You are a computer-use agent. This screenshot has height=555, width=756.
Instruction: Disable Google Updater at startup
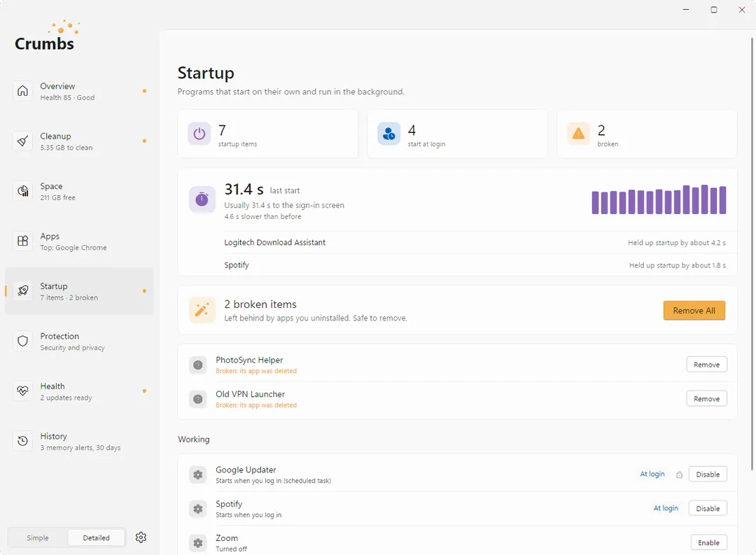[708, 475]
